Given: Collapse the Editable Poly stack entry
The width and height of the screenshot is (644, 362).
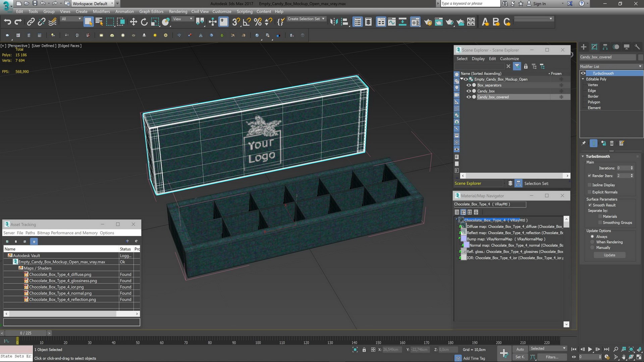Looking at the screenshot, I should point(583,79).
